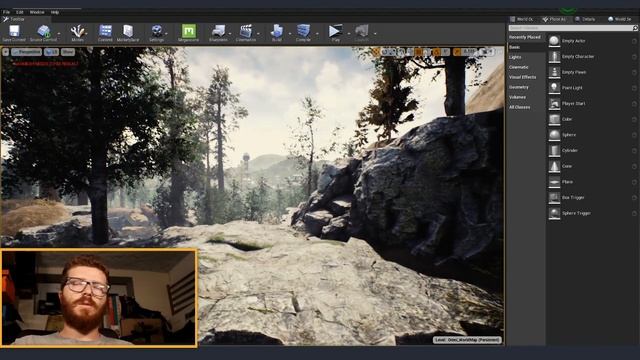Select the Geometry category
Image resolution: width=640 pixels, height=360 pixels.
click(x=519, y=87)
